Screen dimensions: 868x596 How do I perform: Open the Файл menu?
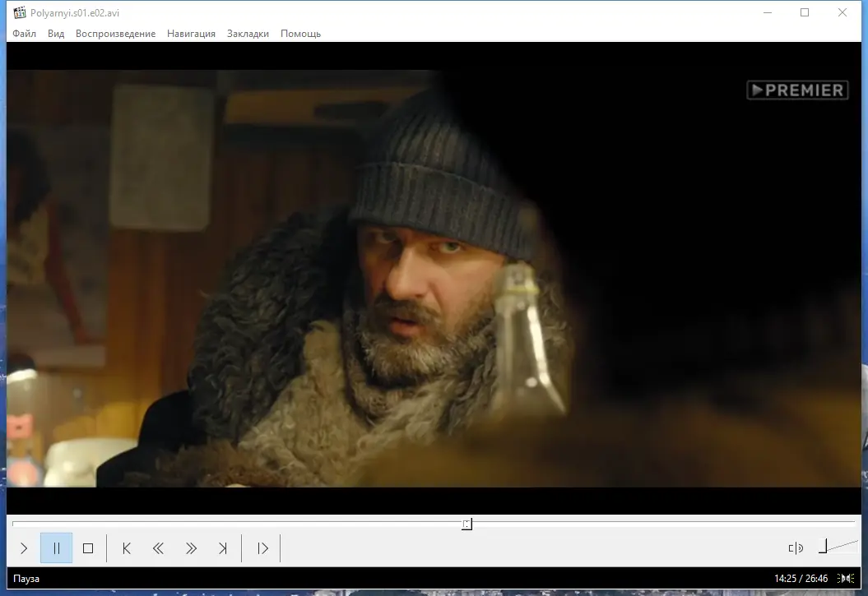coord(25,34)
